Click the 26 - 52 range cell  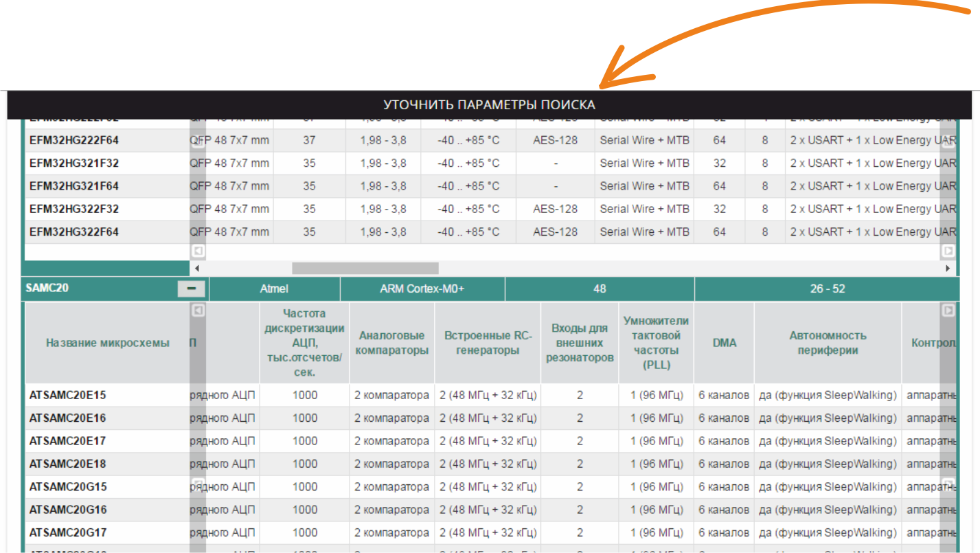coord(827,289)
